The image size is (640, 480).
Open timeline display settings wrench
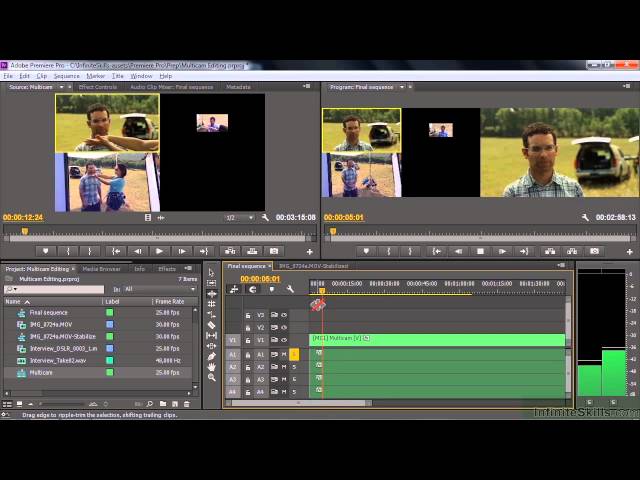tap(290, 289)
